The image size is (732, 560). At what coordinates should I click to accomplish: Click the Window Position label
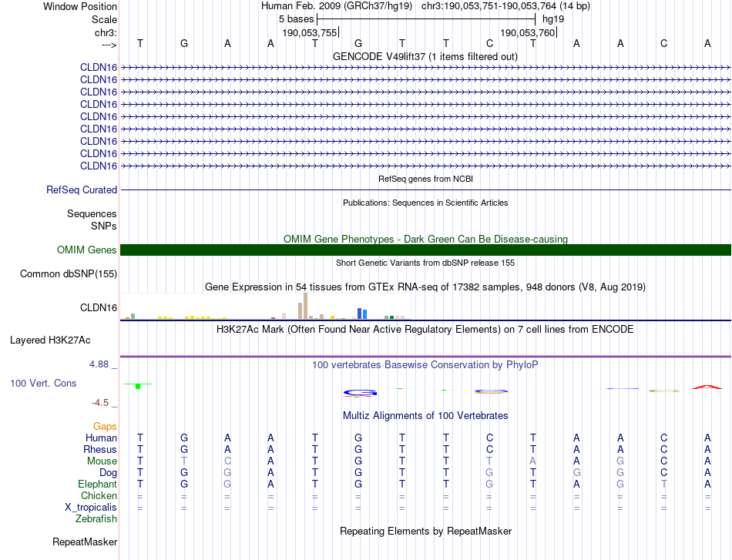[80, 6]
